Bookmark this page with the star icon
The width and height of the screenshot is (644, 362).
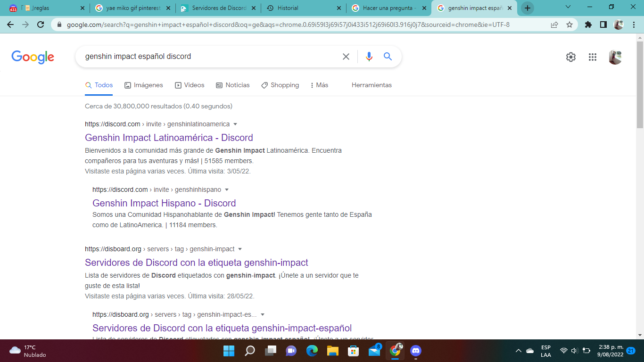coord(570,25)
